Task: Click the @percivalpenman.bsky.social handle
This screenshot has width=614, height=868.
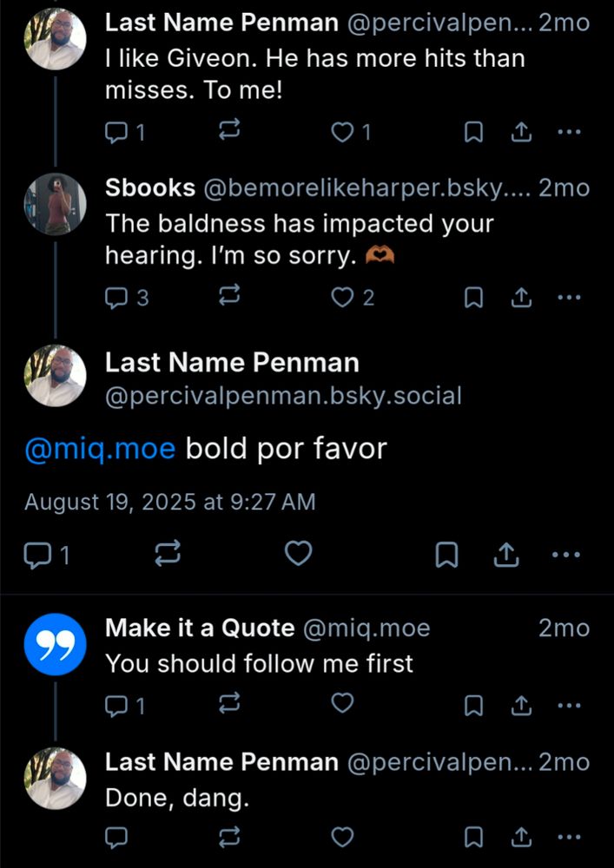Action: coord(281,395)
